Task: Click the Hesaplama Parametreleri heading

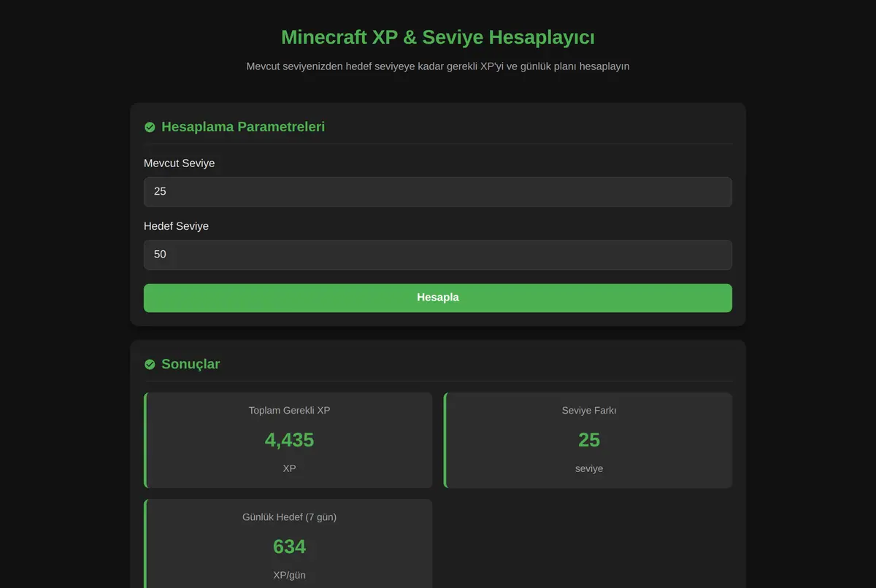Action: (243, 127)
